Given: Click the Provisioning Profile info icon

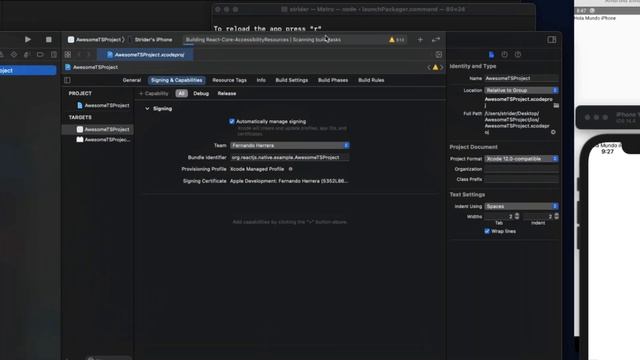Looking at the screenshot, I should tap(291, 169).
